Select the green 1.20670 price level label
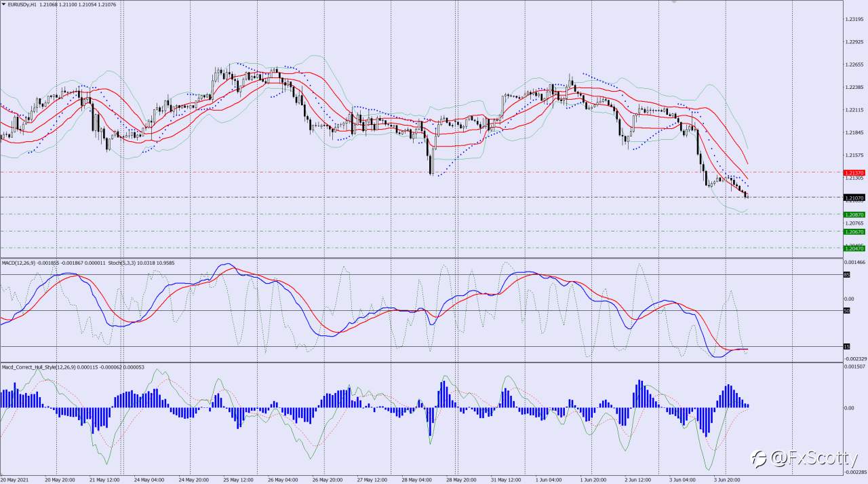 [x=854, y=231]
